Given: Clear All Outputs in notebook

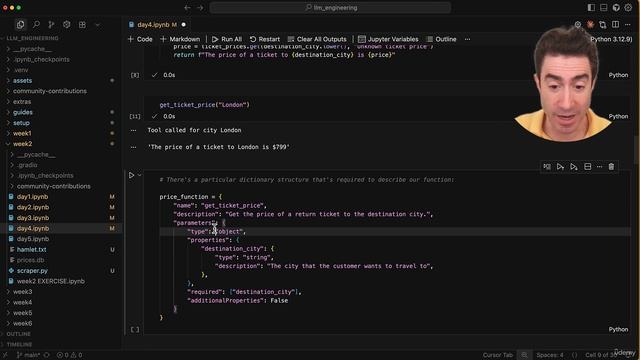Looking at the screenshot, I should pyautogui.click(x=317, y=39).
